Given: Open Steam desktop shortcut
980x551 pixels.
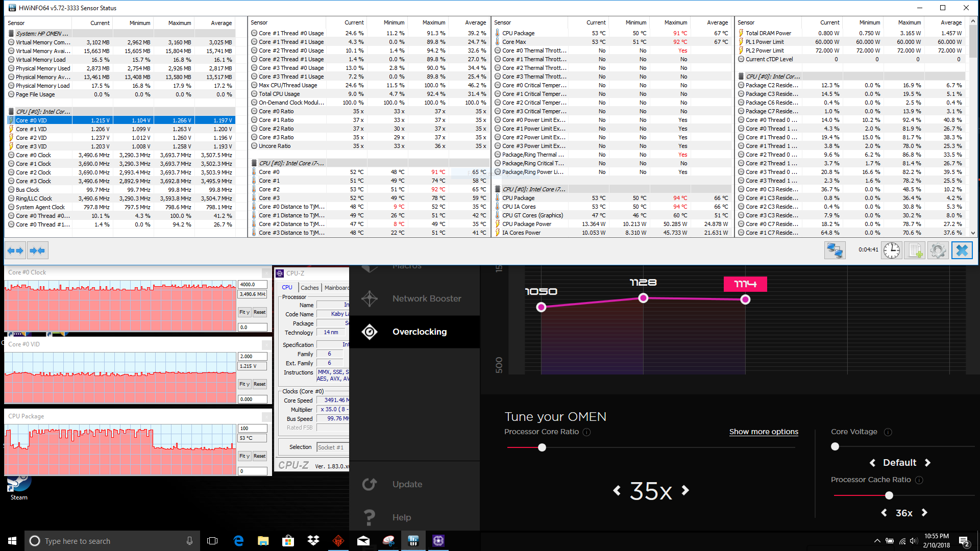Looking at the screenshot, I should 19,485.
